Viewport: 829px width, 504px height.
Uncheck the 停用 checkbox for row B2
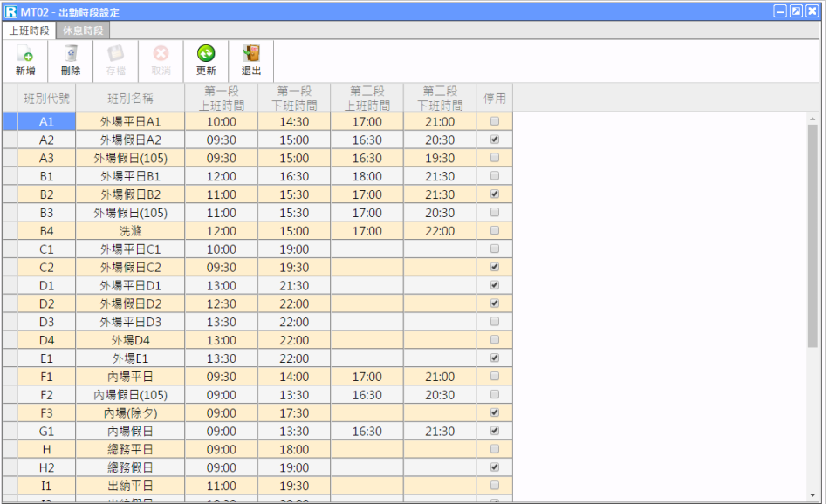tap(494, 194)
